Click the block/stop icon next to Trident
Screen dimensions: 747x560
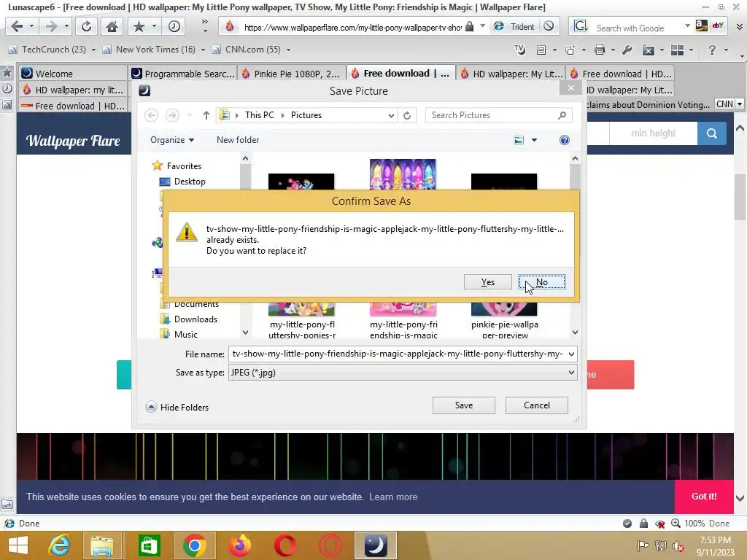[x=549, y=26]
